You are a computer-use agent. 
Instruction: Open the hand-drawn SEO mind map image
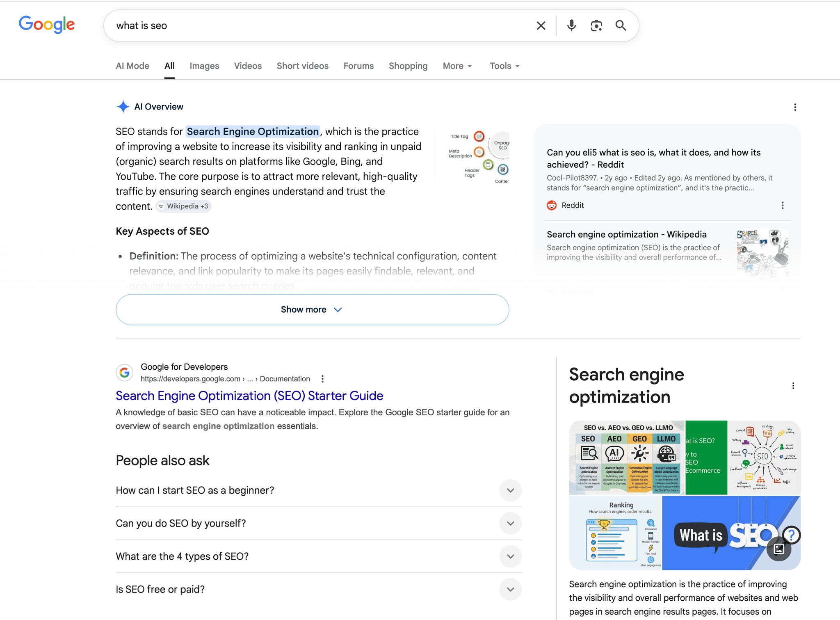click(x=764, y=457)
